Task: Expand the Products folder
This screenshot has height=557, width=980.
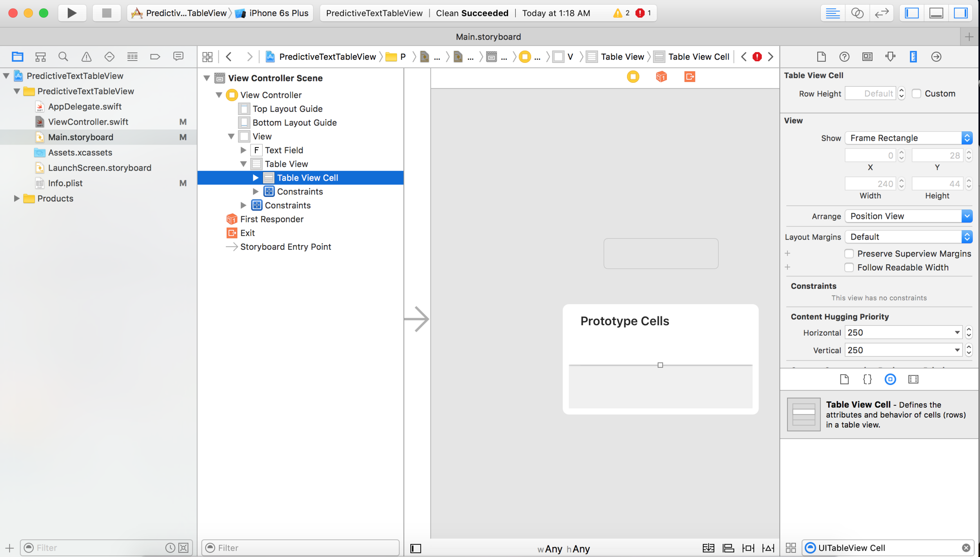Action: pyautogui.click(x=16, y=198)
